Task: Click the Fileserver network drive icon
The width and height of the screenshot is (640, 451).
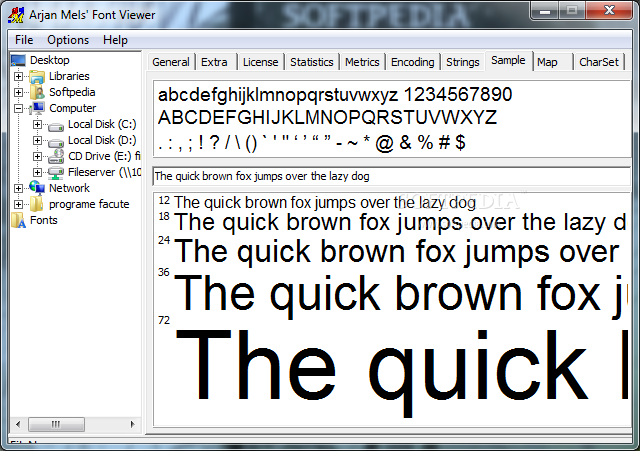Action: pyautogui.click(x=56, y=172)
